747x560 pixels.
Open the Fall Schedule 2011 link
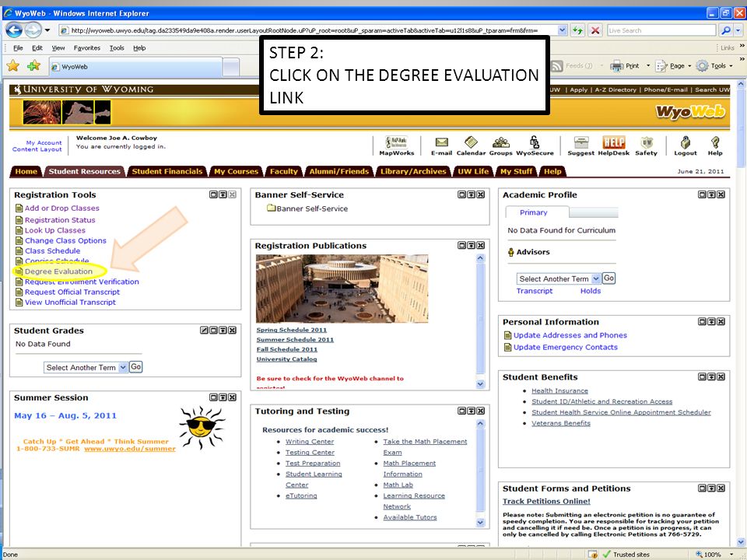coord(286,349)
